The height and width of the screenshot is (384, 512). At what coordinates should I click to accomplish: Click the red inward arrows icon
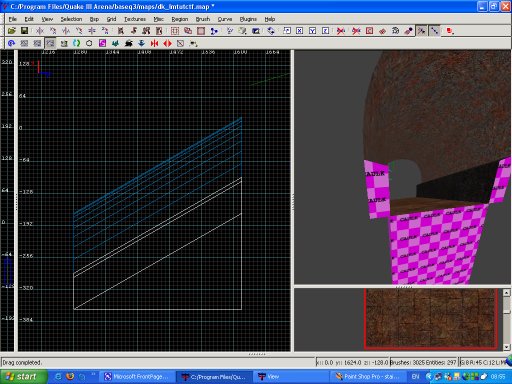pyautogui.click(x=154, y=43)
